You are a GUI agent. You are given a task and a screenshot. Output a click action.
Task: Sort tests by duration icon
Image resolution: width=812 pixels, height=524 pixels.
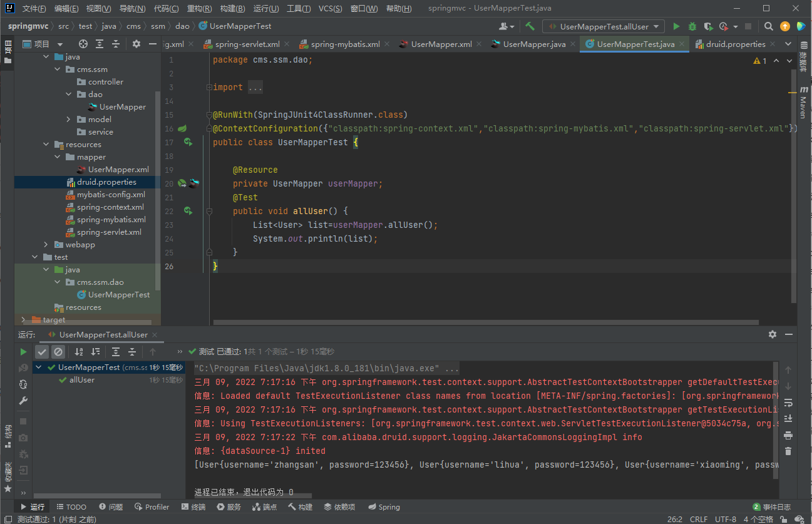95,352
